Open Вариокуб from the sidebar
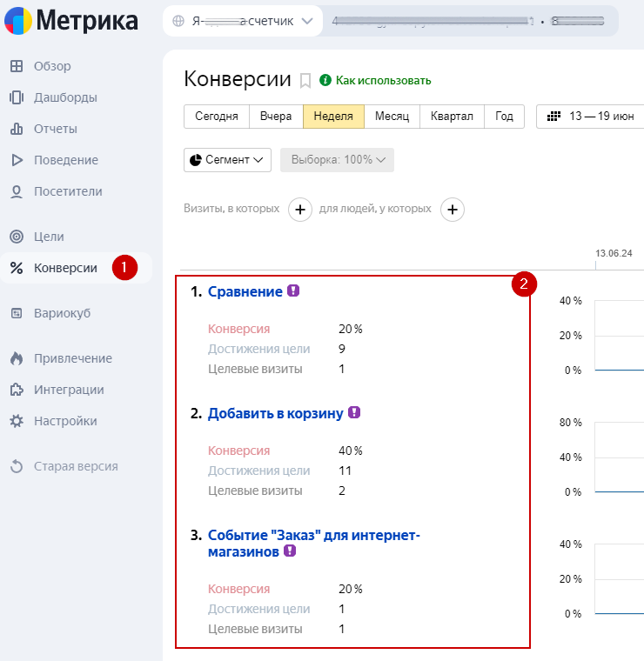Image resolution: width=644 pixels, height=661 pixels. point(62,313)
